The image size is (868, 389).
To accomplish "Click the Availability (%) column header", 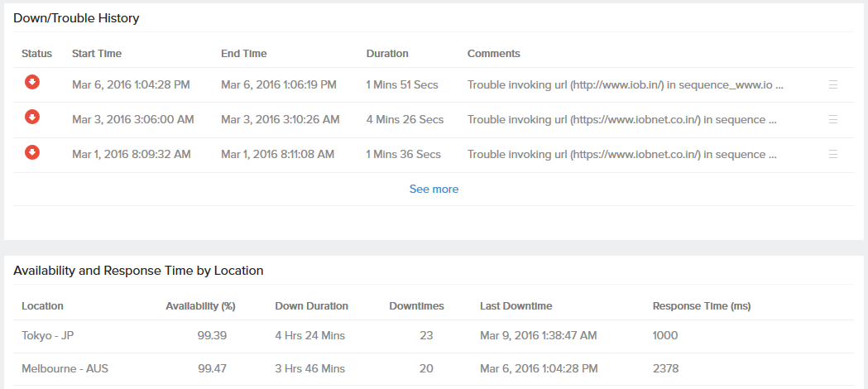I will pyautogui.click(x=200, y=306).
